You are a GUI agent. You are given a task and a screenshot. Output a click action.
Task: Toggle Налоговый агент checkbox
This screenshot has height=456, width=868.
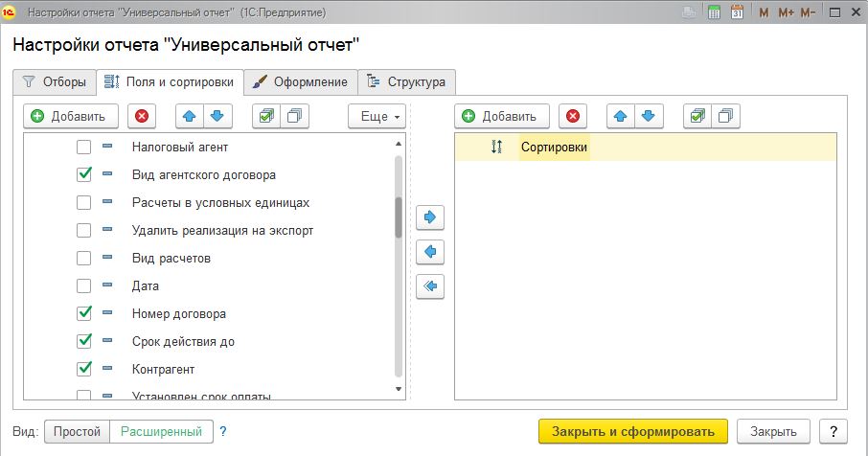[83, 148]
